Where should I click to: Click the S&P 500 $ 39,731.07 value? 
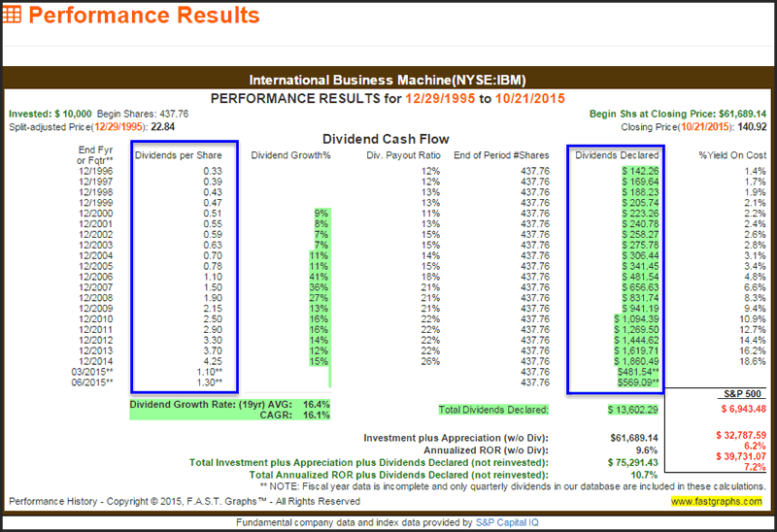[x=741, y=456]
